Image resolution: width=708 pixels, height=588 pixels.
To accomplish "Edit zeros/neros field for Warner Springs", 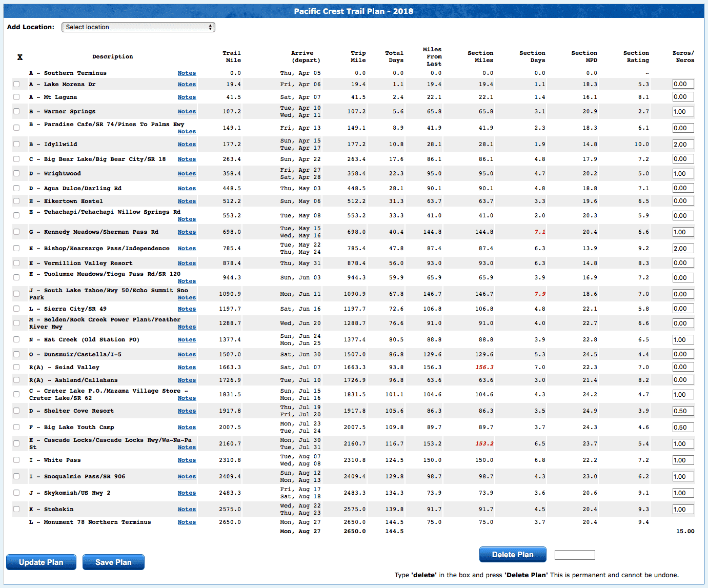I will [x=683, y=111].
